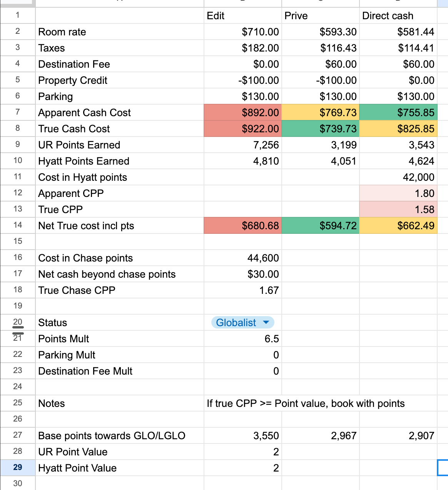This screenshot has width=448, height=490.
Task: Select the Prive column title cell
Action: [320, 16]
